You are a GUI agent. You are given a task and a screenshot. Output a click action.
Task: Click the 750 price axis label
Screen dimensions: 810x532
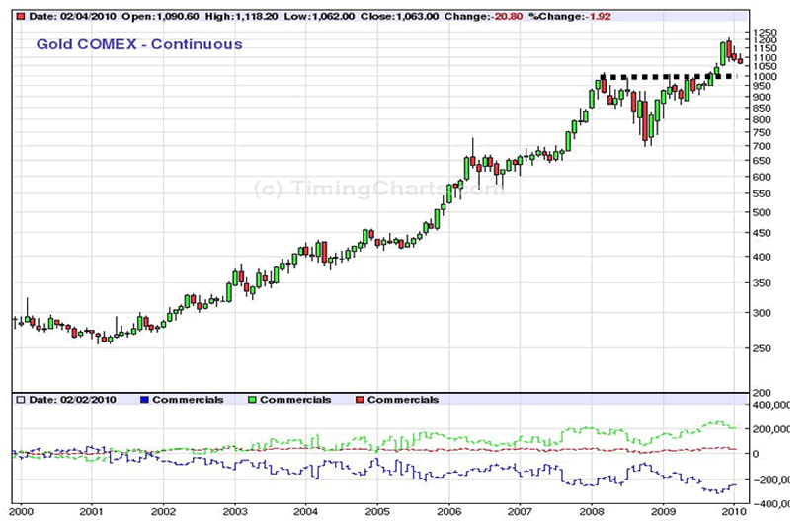coord(762,132)
